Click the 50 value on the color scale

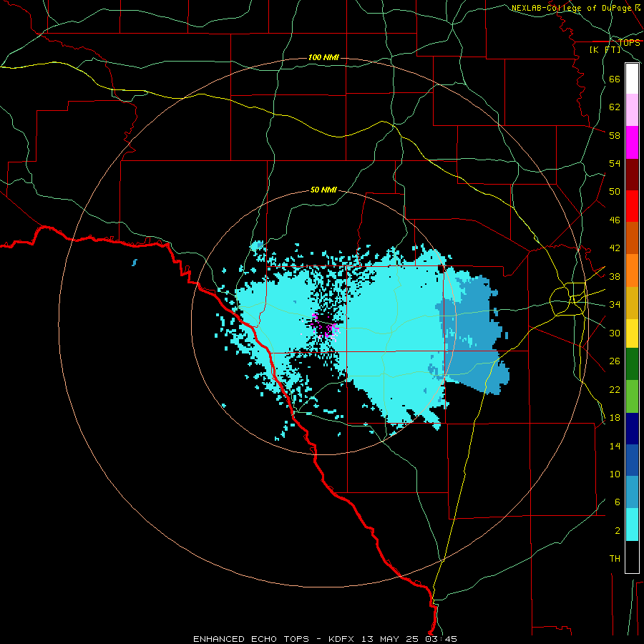click(x=615, y=192)
